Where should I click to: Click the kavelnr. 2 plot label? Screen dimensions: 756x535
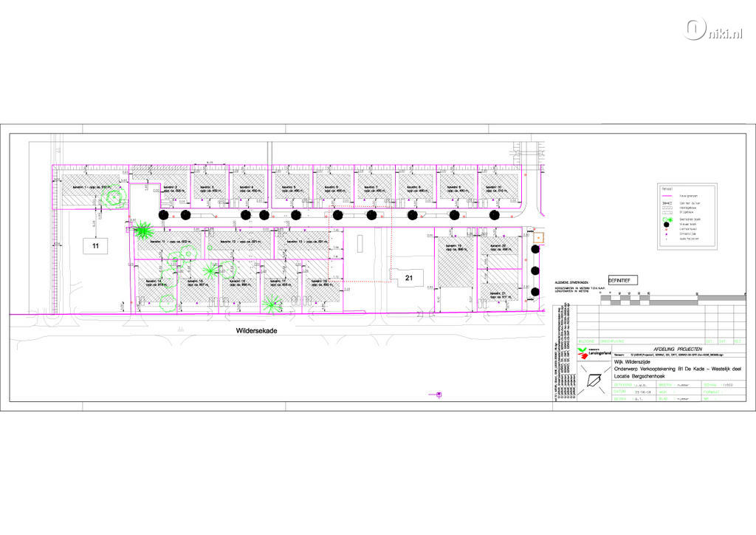[x=174, y=188]
